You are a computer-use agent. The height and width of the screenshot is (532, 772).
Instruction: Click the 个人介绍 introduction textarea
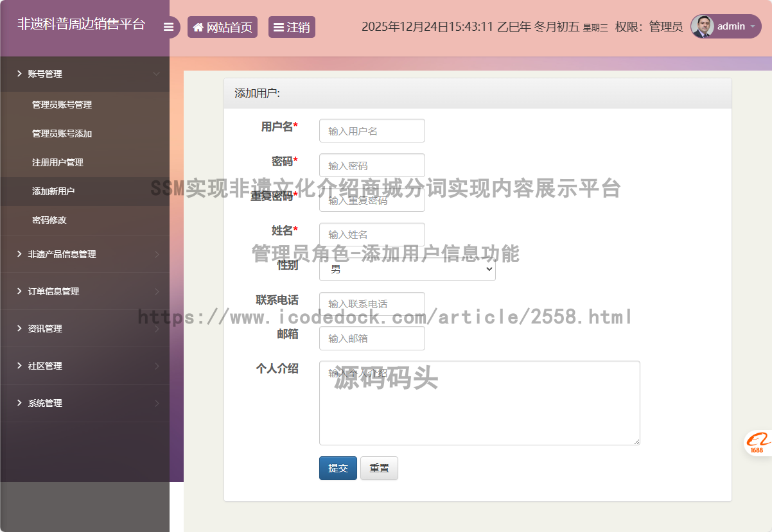pos(479,403)
